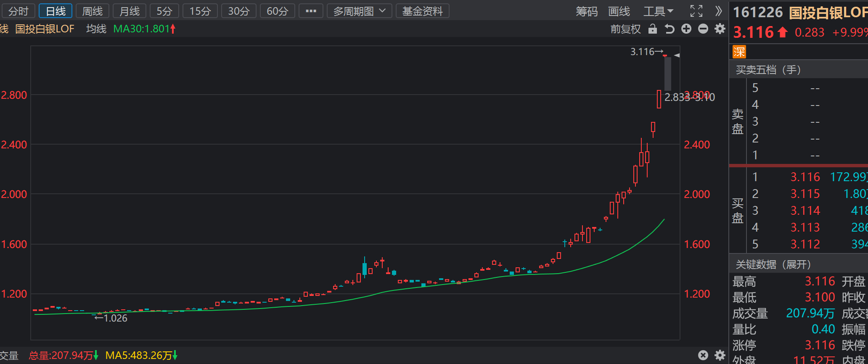Viewport: 868px width, 364px height.
Task: Click the undo arrow icon in chart toolbar
Action: point(670,29)
